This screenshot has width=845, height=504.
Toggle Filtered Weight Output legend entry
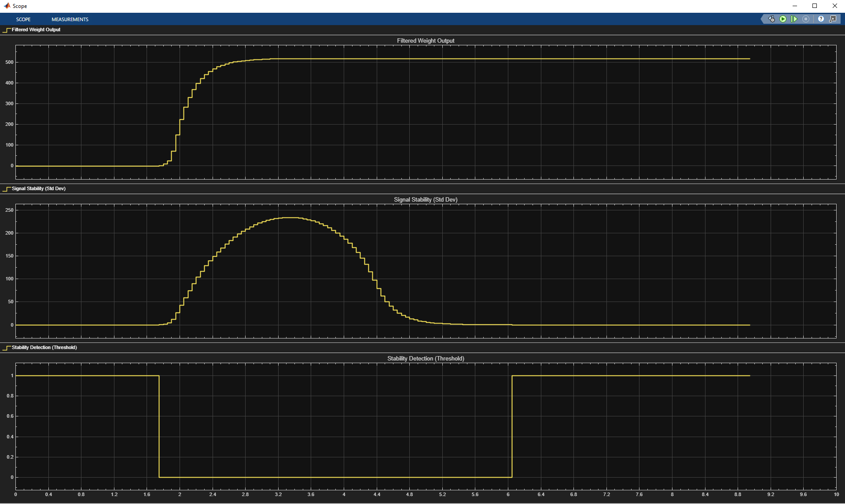point(36,30)
